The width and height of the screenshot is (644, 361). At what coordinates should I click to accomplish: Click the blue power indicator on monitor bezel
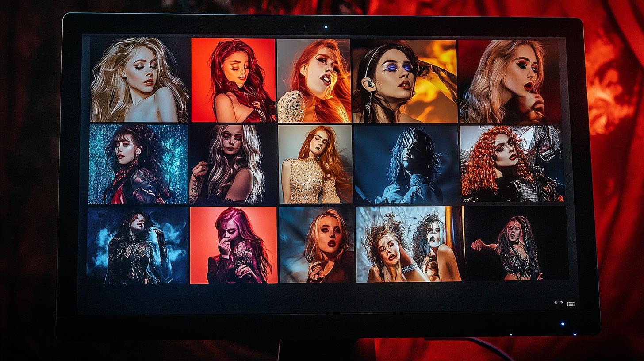[562, 324]
